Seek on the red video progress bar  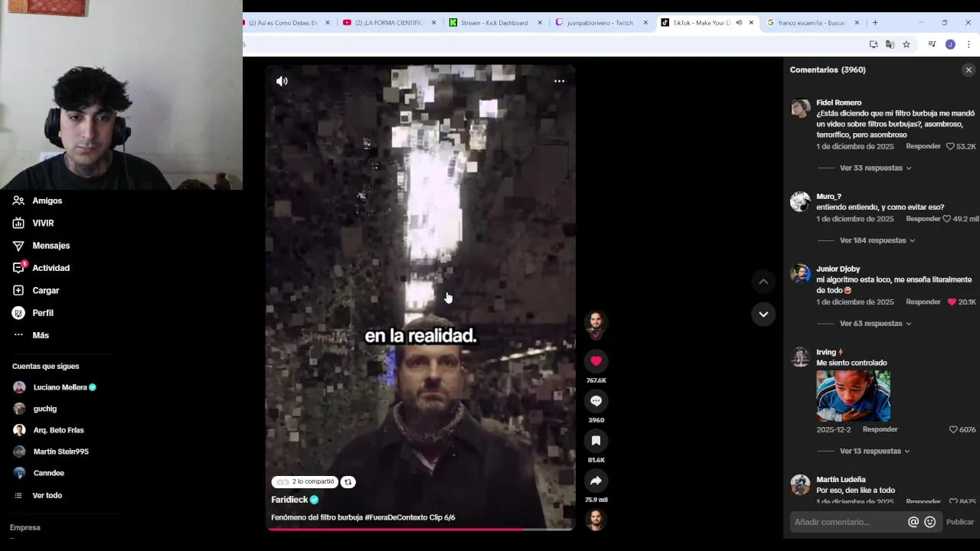pyautogui.click(x=420, y=529)
